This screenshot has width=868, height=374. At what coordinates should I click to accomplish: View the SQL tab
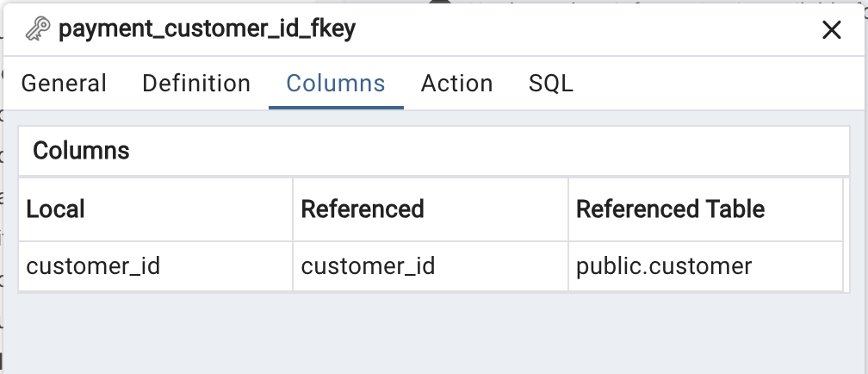point(551,83)
